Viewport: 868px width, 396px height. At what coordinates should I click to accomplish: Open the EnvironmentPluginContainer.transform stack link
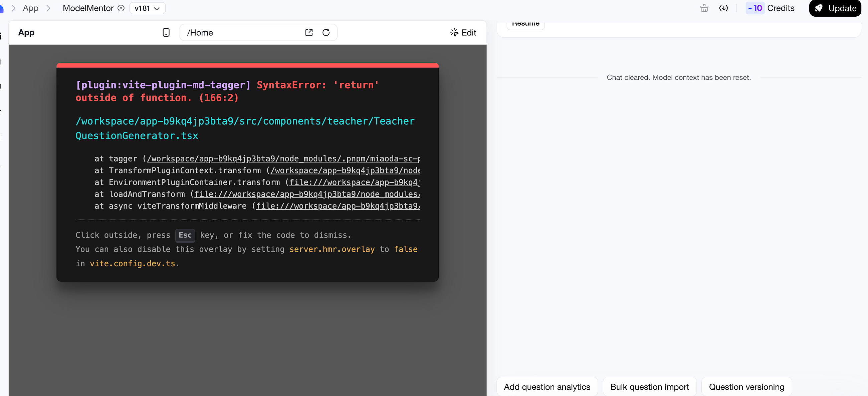tap(355, 182)
